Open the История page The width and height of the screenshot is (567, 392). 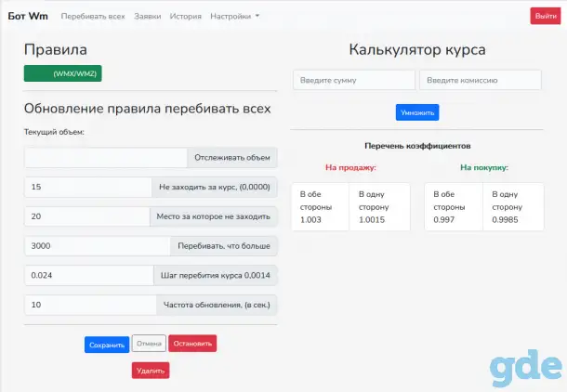tap(186, 17)
